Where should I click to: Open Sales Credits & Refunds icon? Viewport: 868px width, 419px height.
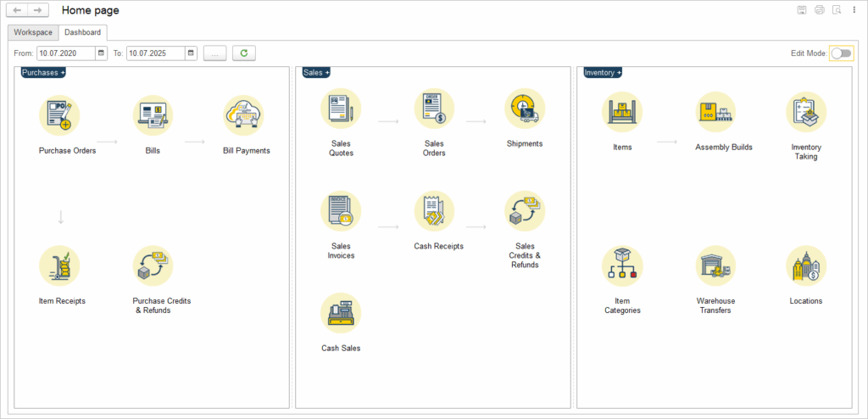point(525,211)
